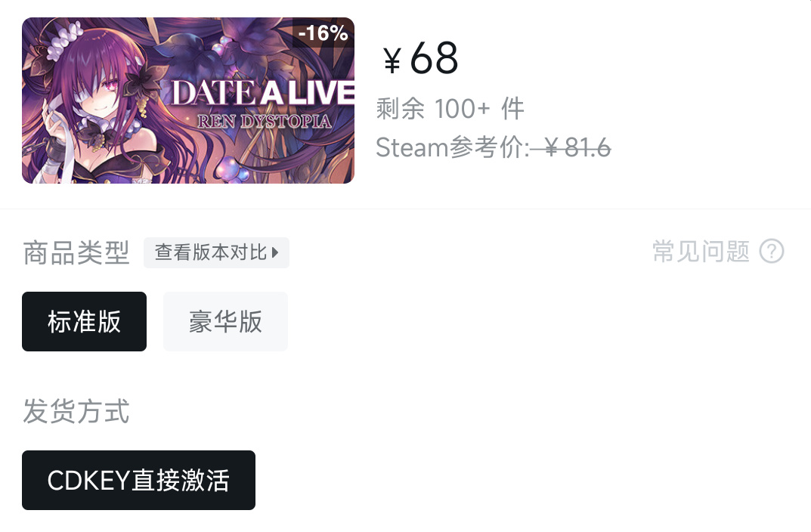Open the 常见问题 FAQ link
The height and width of the screenshot is (532, 811).
point(701,252)
